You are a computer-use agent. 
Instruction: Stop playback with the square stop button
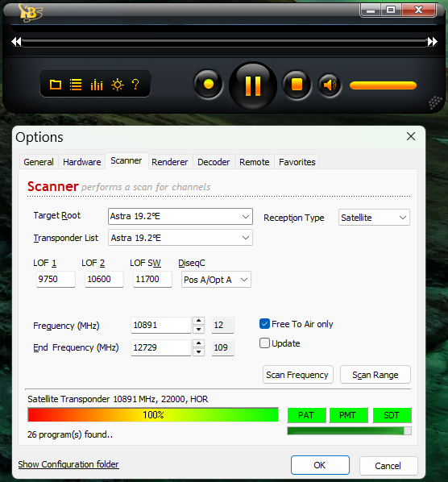[297, 84]
